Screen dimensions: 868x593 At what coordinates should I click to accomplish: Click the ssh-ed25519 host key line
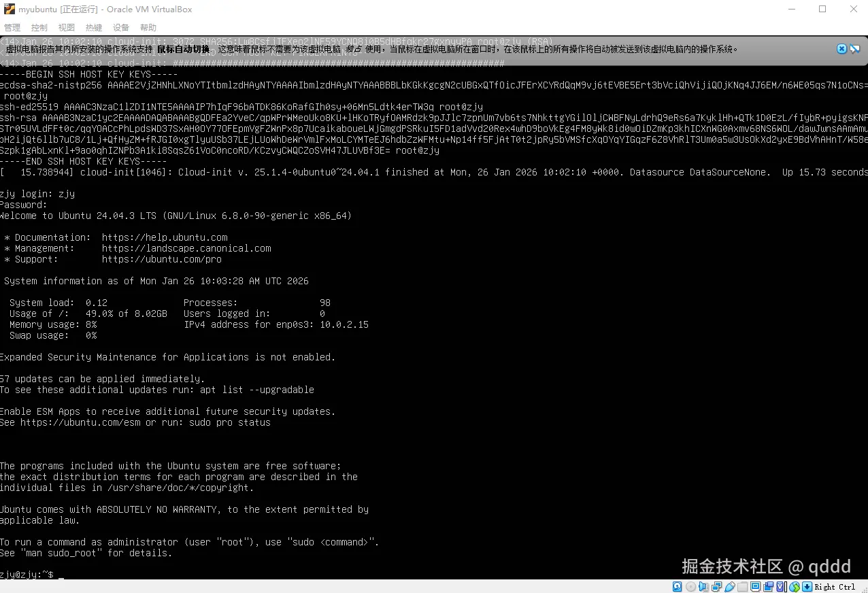point(241,107)
